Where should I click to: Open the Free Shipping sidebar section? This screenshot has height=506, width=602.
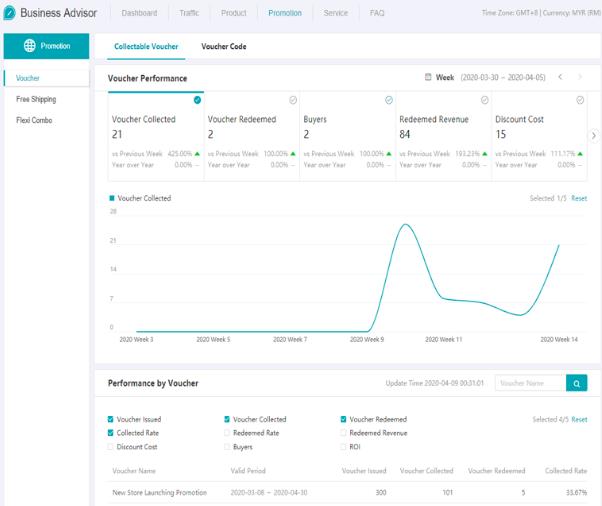(x=36, y=99)
